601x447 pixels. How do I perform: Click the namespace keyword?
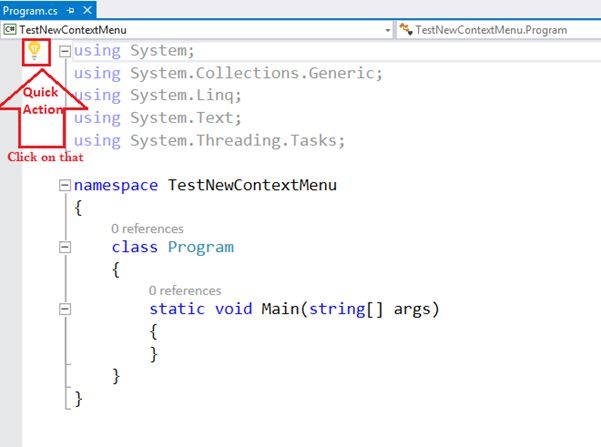click(x=116, y=186)
